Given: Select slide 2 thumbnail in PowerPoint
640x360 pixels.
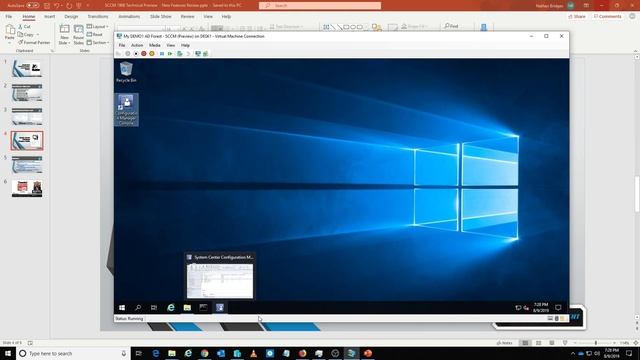Looking at the screenshot, I should point(27,93).
